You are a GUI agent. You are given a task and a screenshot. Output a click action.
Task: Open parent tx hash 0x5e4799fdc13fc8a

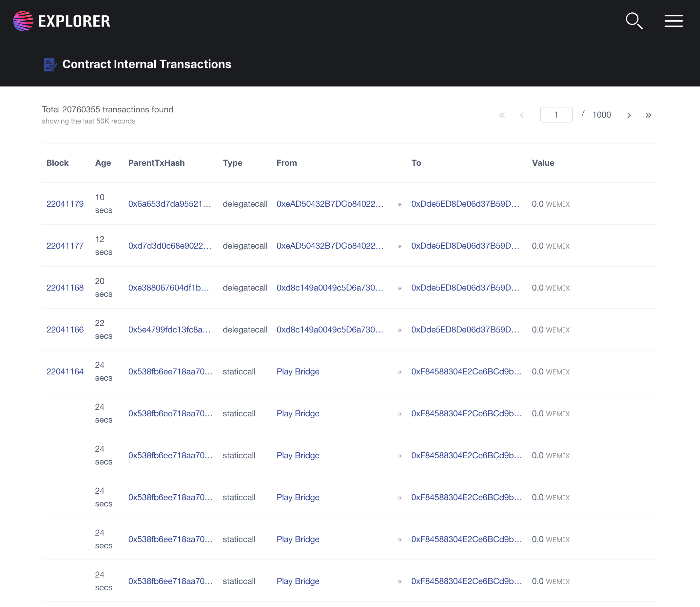(169, 330)
